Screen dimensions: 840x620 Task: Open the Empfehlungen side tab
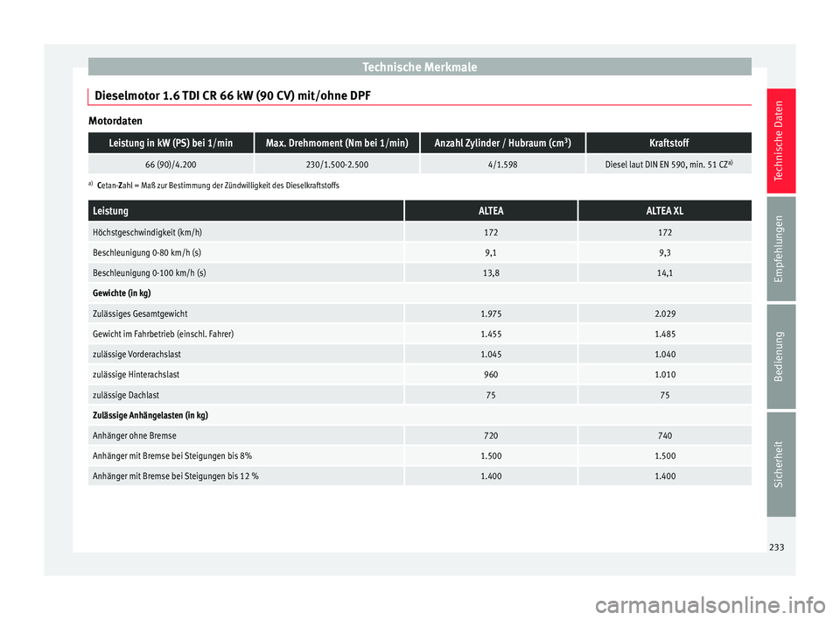[780, 249]
